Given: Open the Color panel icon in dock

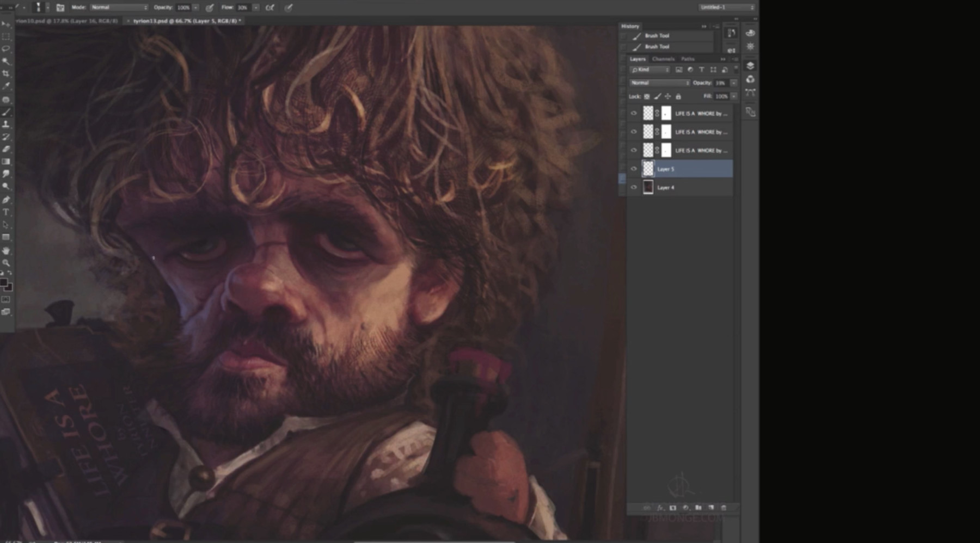Looking at the screenshot, I should 750,33.
